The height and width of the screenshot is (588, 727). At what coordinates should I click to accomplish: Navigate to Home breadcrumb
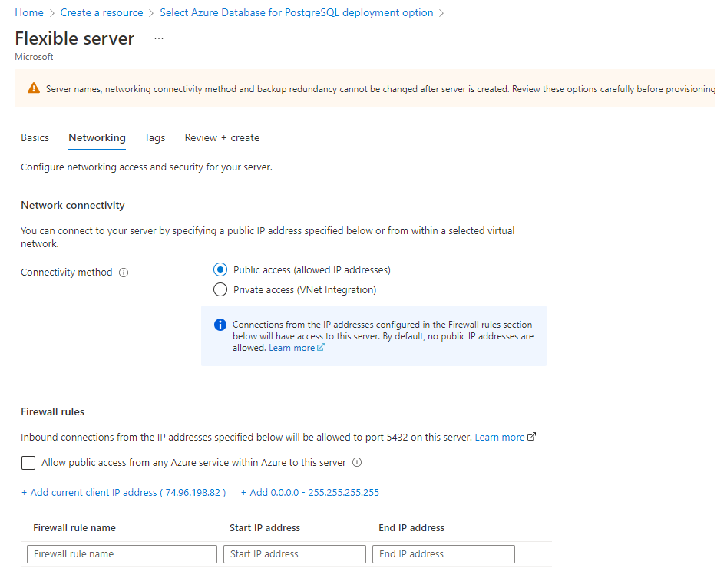(29, 12)
